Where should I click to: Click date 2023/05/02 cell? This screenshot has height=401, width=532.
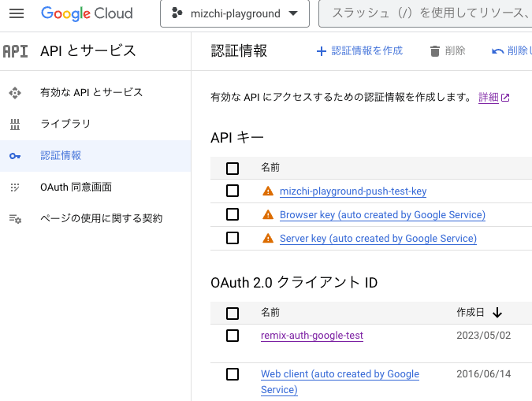[x=483, y=336]
